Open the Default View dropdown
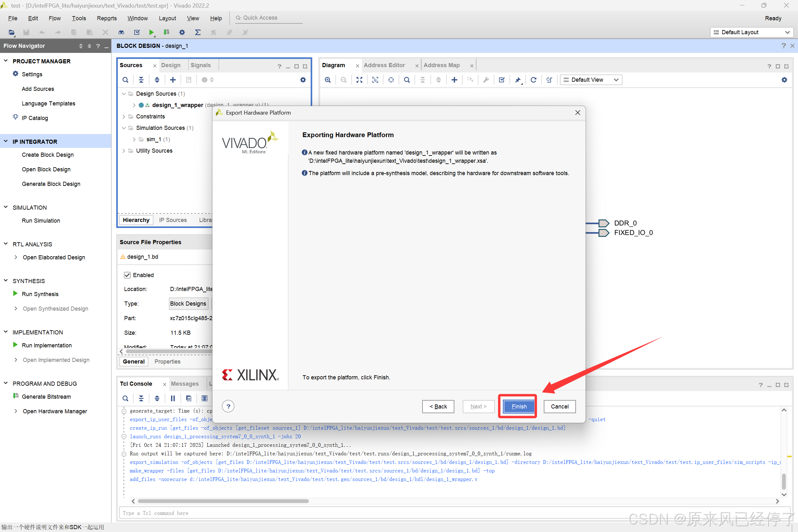Screen dimensions: 798x532 591,80
